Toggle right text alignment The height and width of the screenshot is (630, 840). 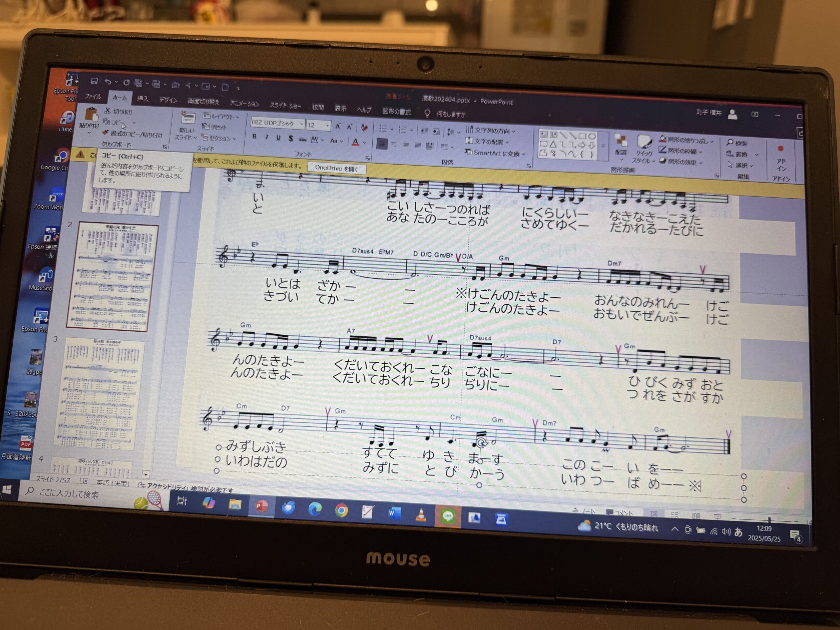coord(406,145)
